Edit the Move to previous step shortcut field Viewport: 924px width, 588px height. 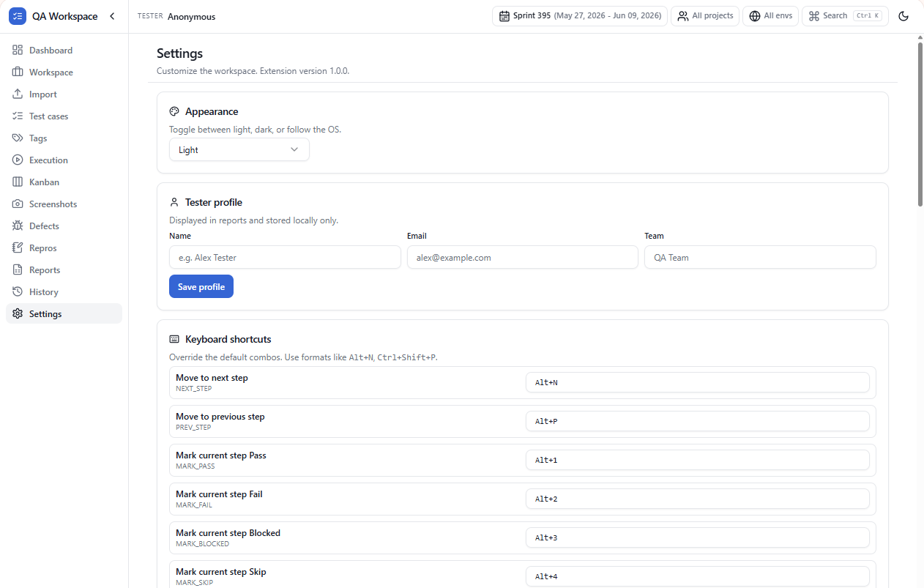click(x=698, y=421)
